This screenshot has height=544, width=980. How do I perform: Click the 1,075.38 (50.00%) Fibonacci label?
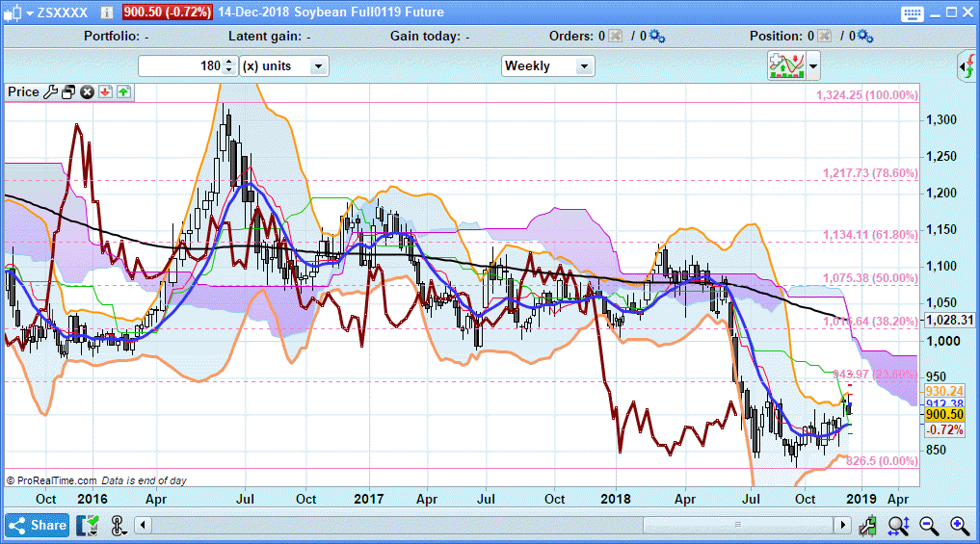[870, 278]
